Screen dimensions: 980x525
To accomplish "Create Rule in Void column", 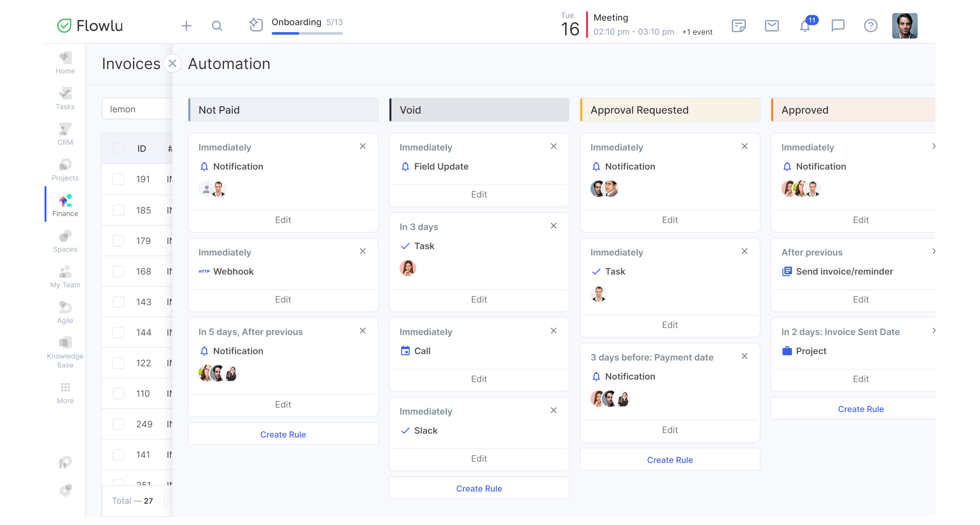I will click(479, 488).
